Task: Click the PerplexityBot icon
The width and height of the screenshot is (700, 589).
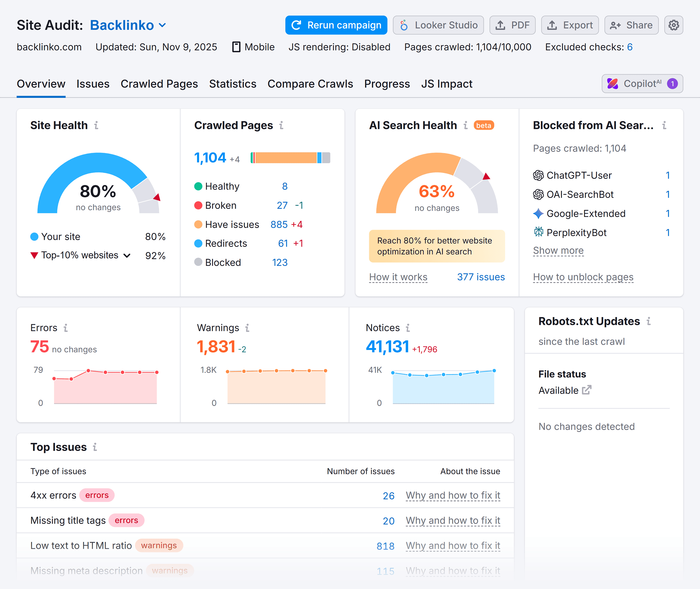Action: [x=539, y=232]
